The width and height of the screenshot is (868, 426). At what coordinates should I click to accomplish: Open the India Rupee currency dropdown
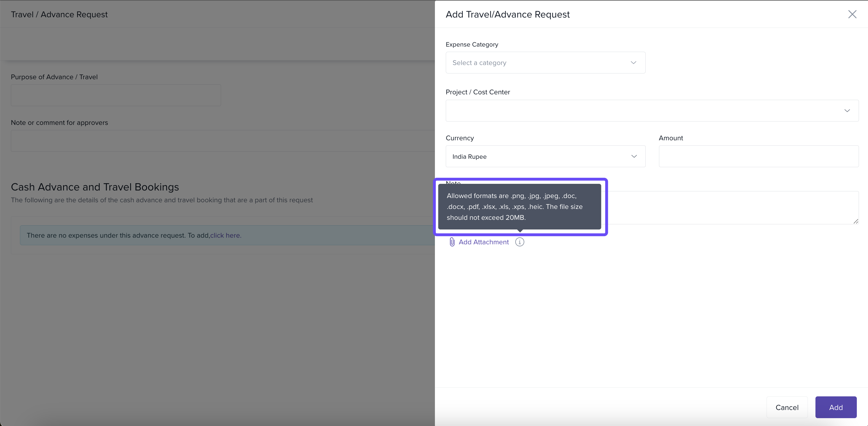(539, 157)
